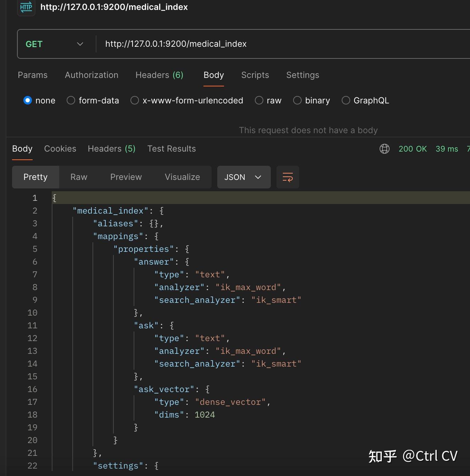Open the request Headers (6) tab

pyautogui.click(x=159, y=75)
